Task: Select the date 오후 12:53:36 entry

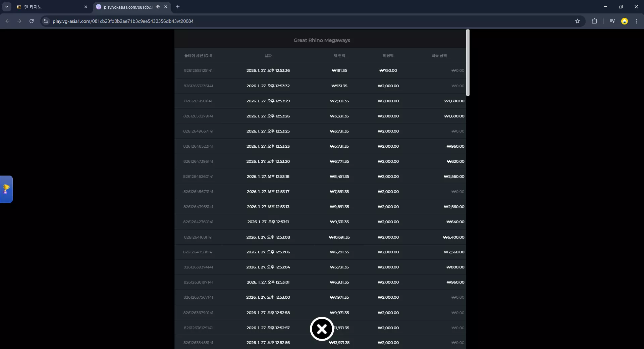Action: tap(268, 70)
